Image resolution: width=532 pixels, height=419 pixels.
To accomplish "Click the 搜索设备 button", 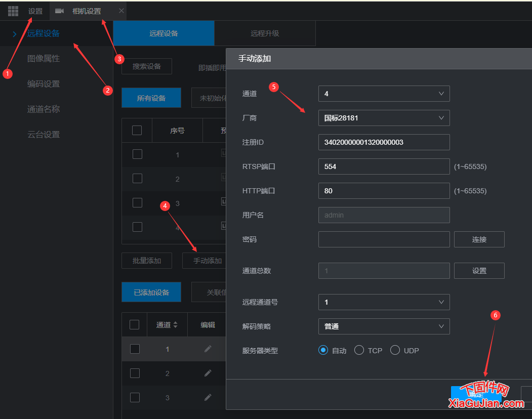I will pos(147,66).
